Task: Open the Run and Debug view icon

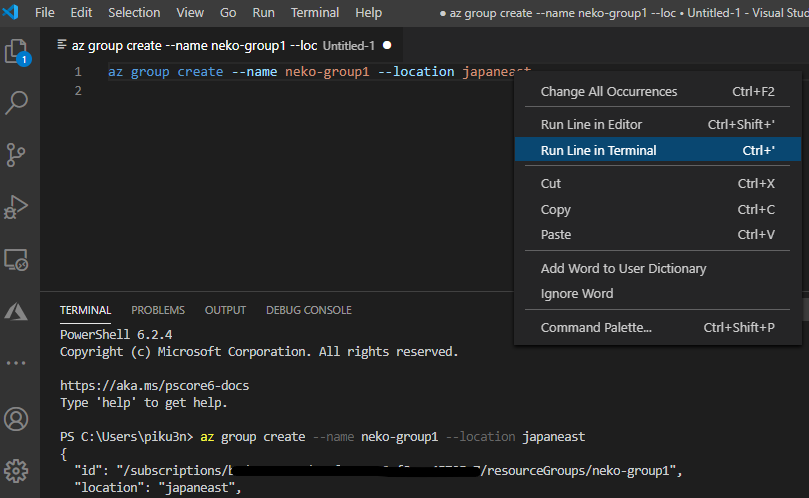Action: click(16, 207)
